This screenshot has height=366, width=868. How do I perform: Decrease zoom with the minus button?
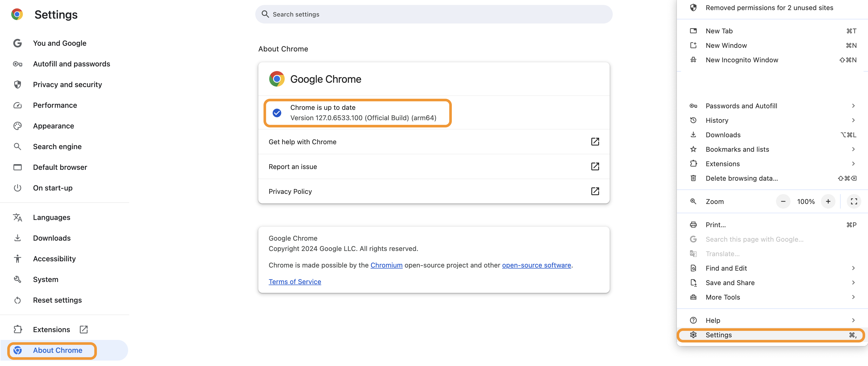[783, 202]
